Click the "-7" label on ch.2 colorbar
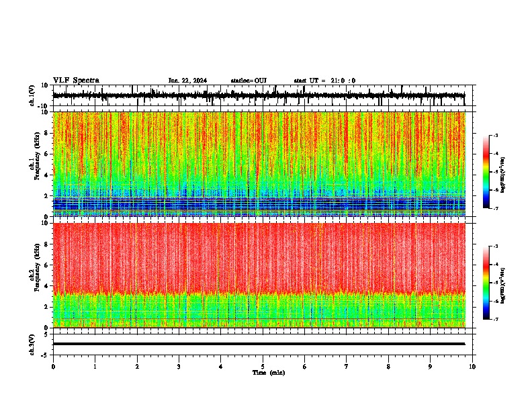 [495, 319]
